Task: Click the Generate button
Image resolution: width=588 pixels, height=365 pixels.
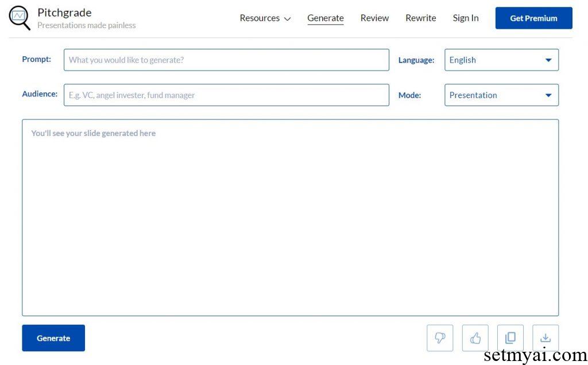Action: coord(53,337)
